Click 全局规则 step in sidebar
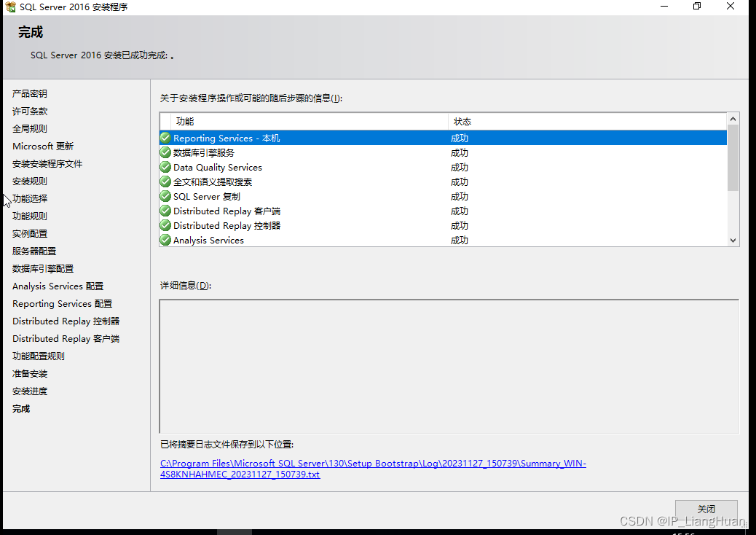 (30, 128)
